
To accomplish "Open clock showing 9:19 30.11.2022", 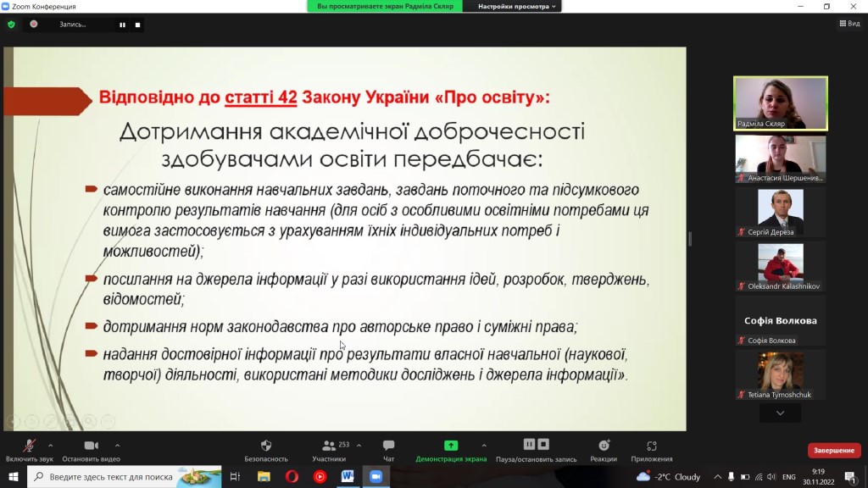I will point(818,476).
